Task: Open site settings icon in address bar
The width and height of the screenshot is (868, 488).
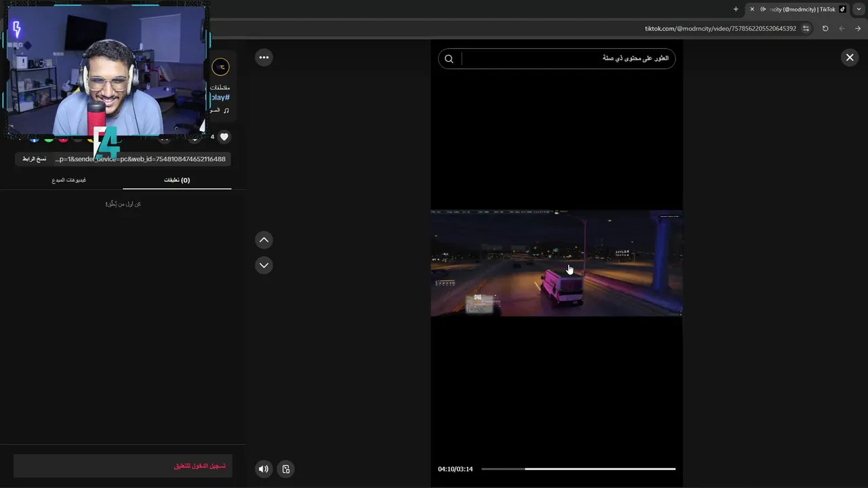Action: coord(806,28)
